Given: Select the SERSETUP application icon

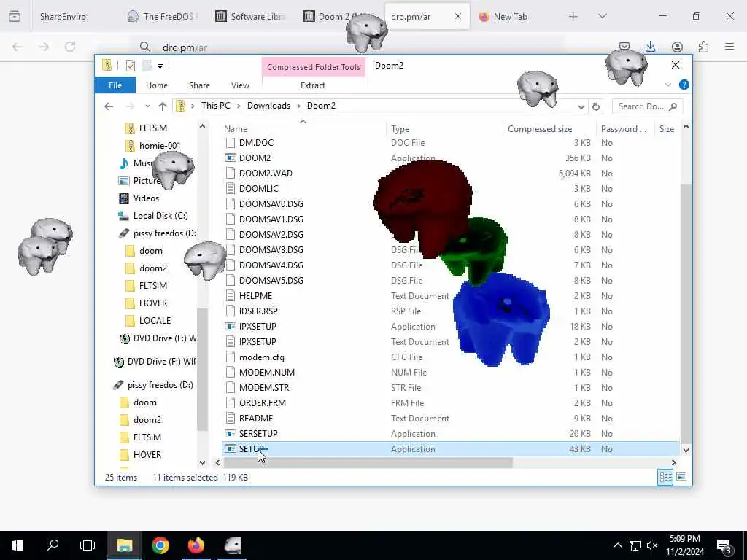Looking at the screenshot, I should pyautogui.click(x=230, y=433).
